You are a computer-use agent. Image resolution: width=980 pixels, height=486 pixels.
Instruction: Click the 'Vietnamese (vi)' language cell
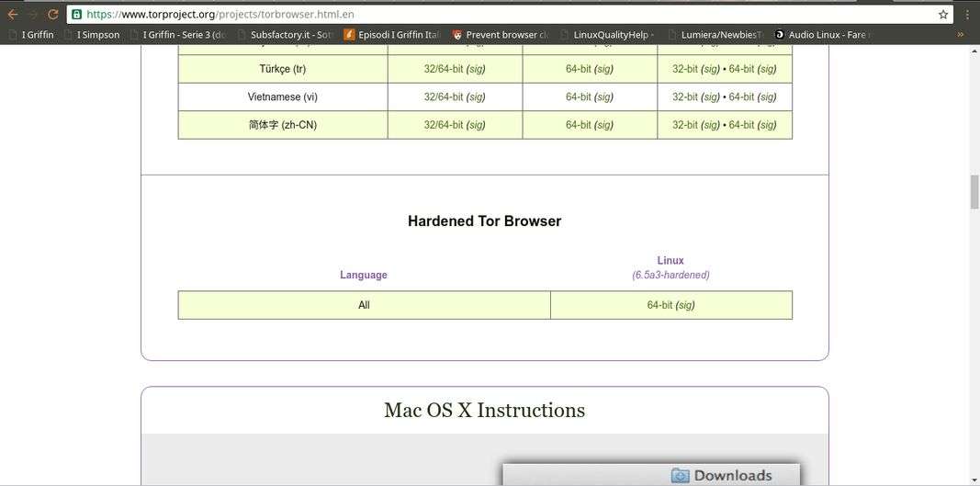283,97
